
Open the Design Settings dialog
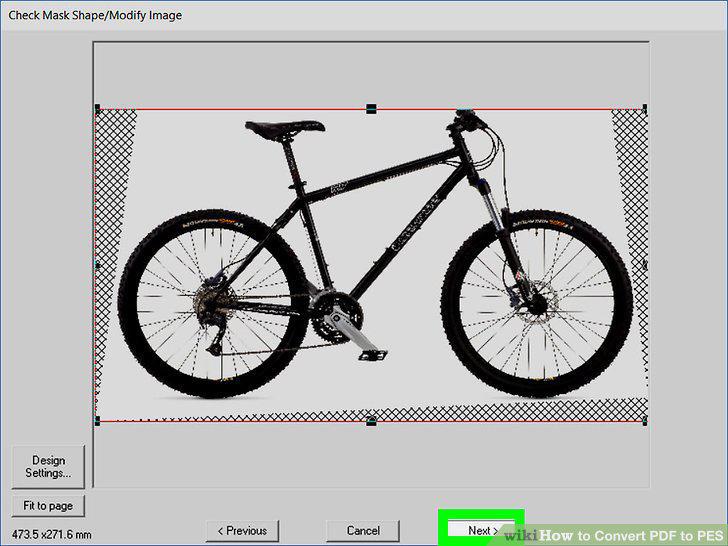(48, 467)
